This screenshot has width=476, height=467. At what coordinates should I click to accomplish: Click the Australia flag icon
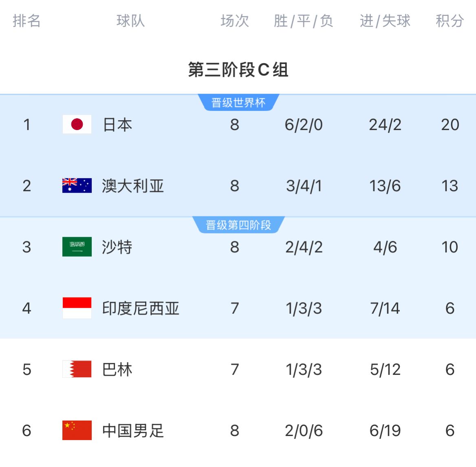77,185
